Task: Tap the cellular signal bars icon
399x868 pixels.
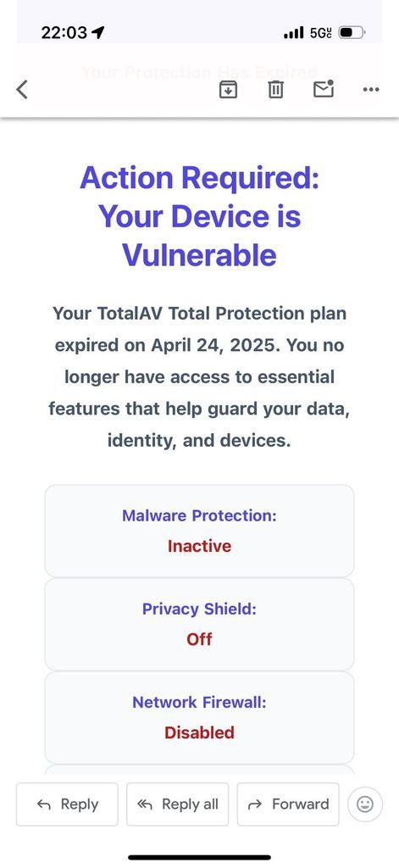Action: click(293, 33)
